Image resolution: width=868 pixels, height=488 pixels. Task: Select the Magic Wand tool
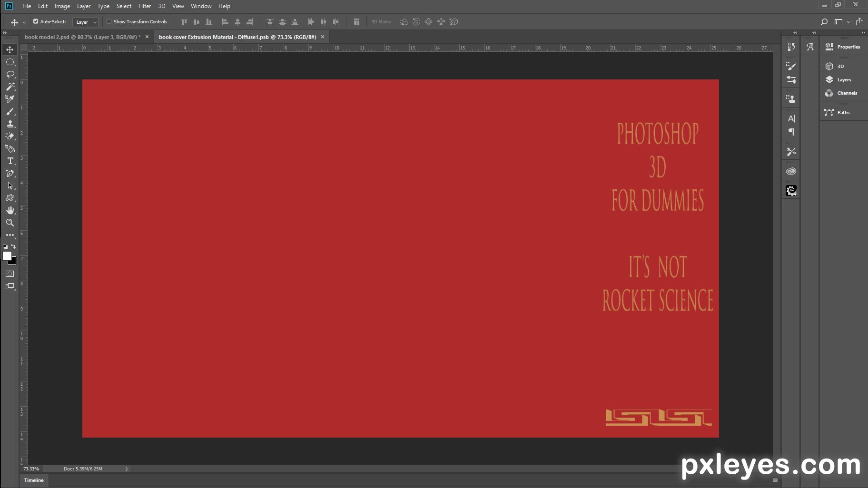point(10,87)
